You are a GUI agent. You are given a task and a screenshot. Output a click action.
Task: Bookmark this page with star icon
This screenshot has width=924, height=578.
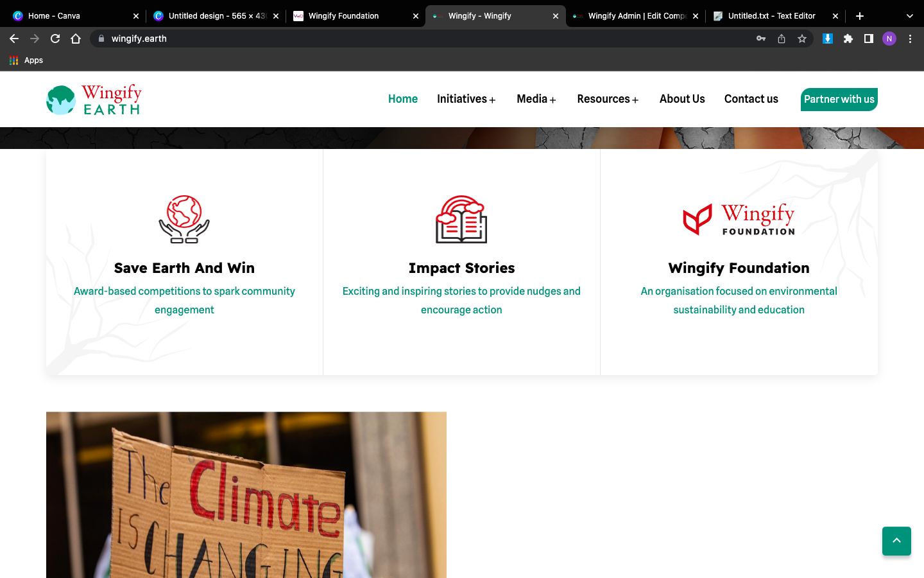802,39
